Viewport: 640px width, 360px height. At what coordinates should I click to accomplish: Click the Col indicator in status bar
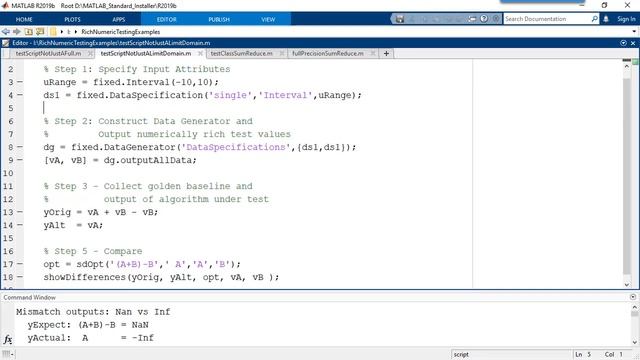pos(613,354)
